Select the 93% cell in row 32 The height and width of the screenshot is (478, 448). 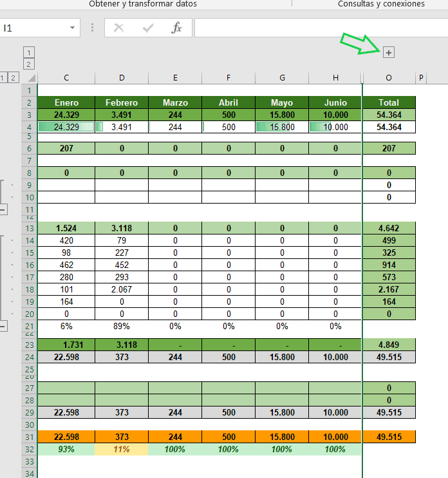click(x=66, y=450)
